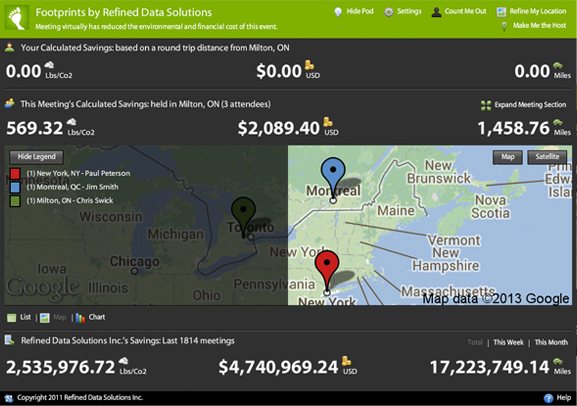Click the 2,535,976.72 Lbs/Co2 total value
This screenshot has height=406, width=577.
click(x=61, y=367)
